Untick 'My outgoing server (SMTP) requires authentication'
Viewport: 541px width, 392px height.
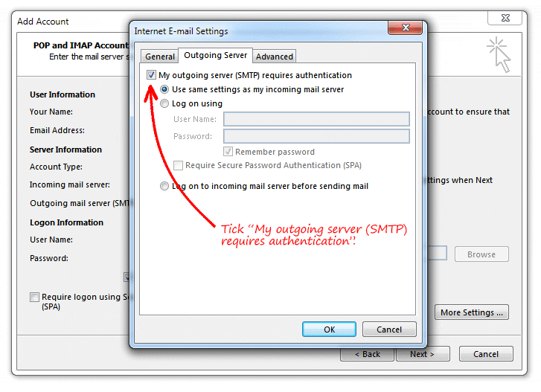pyautogui.click(x=152, y=75)
